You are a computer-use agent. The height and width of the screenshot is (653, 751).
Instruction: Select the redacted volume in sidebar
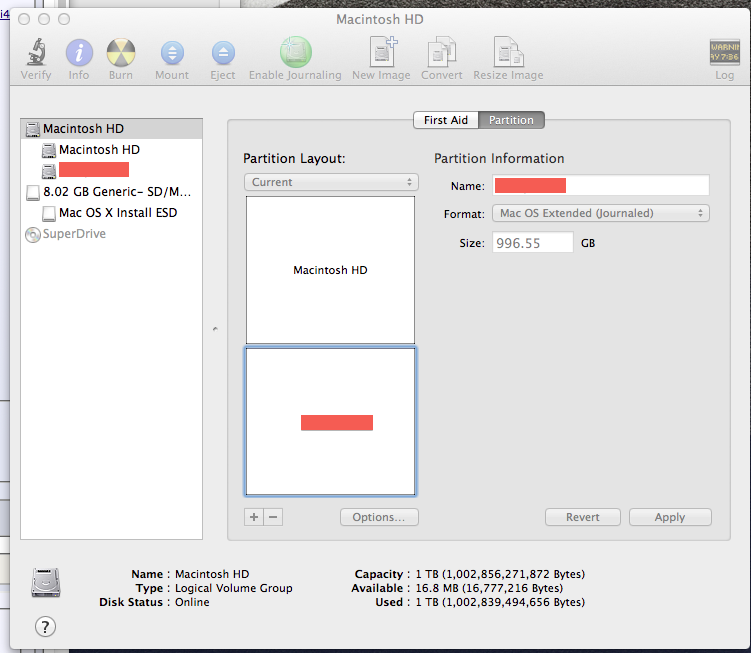[112, 170]
